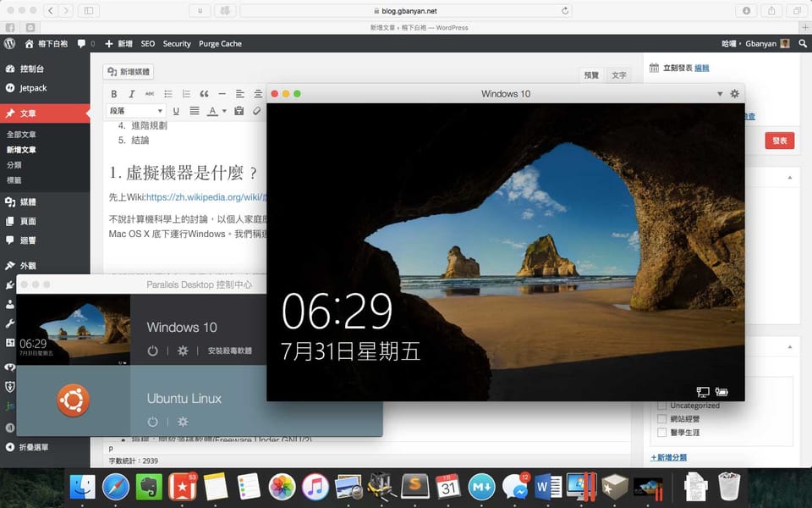Open 外觀 appearance in sidebar
The height and width of the screenshot is (508, 812).
click(x=28, y=266)
